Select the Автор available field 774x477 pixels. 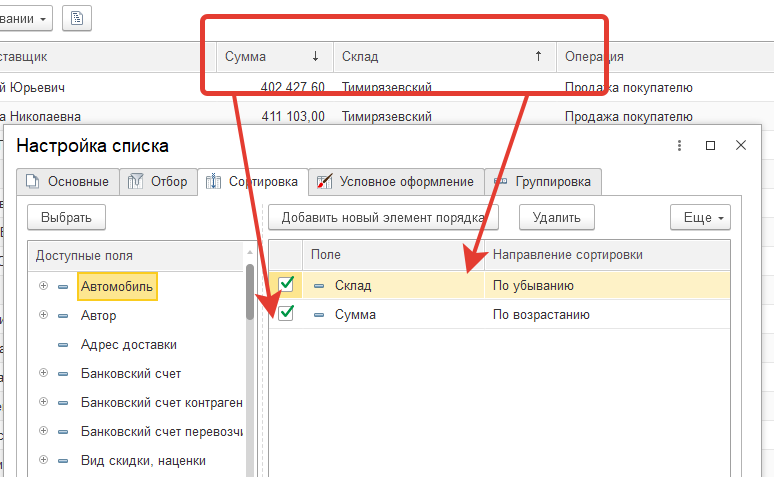99,316
